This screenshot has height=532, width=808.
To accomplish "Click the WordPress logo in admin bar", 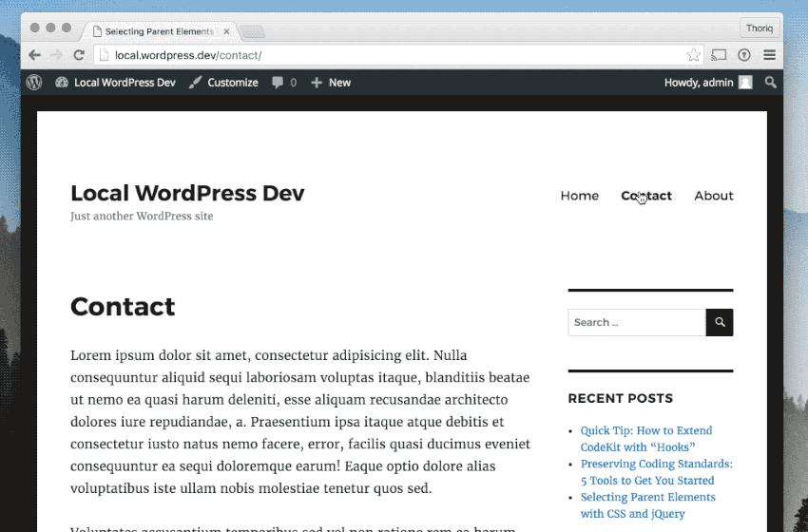I will (x=34, y=83).
